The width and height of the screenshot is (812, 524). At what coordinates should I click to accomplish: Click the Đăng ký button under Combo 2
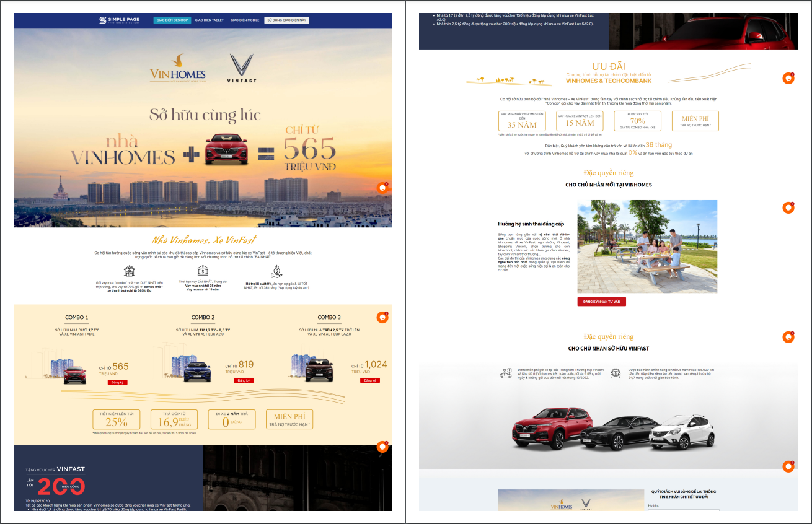244,380
